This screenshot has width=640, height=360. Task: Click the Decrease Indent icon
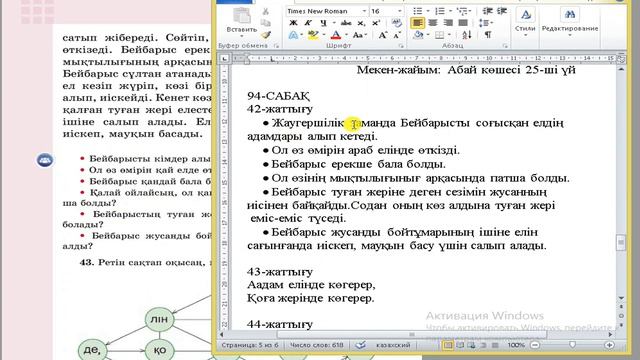click(487, 11)
